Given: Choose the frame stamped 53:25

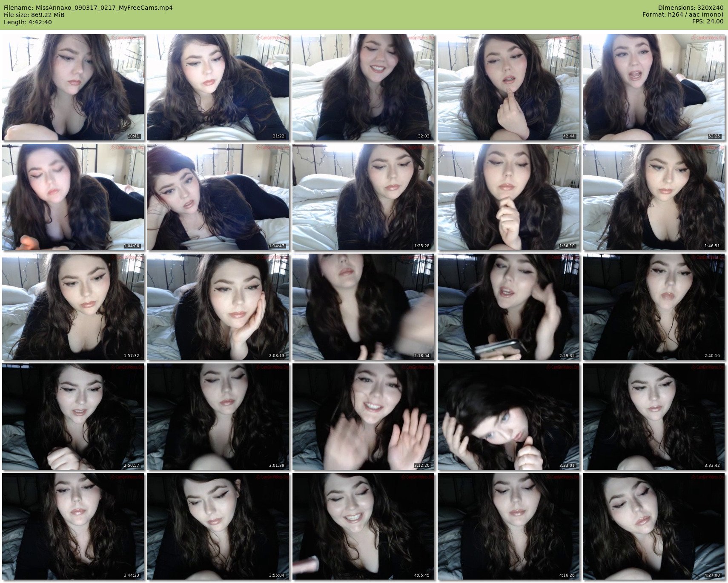Looking at the screenshot, I should click(653, 87).
